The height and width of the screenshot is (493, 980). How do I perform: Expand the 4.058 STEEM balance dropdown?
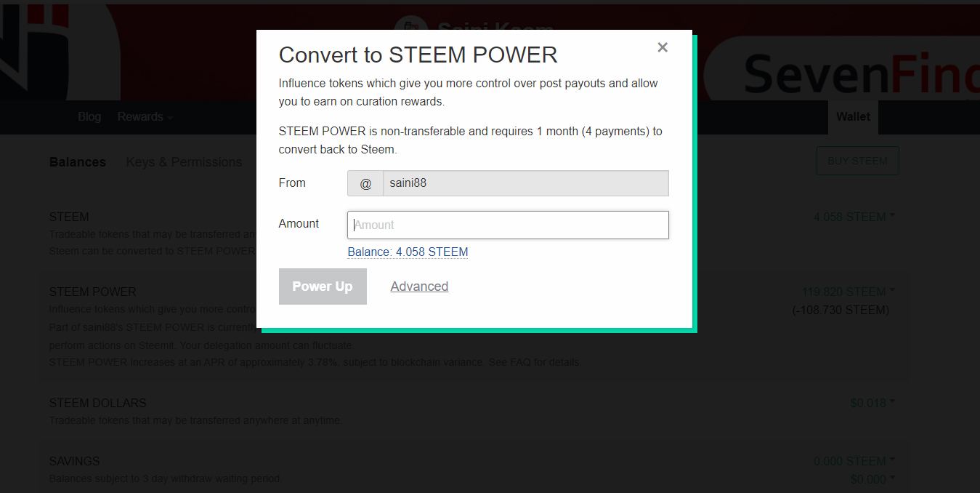854,217
